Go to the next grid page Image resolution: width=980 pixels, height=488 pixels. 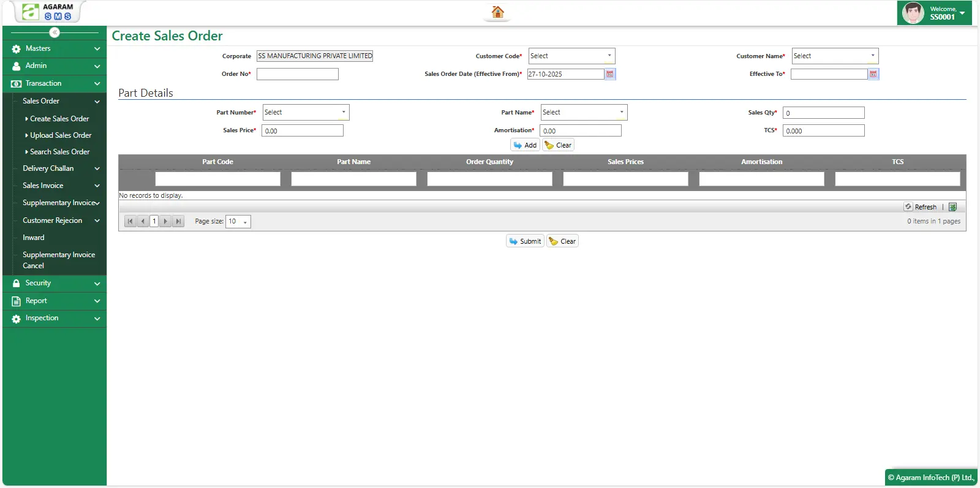[x=165, y=222]
